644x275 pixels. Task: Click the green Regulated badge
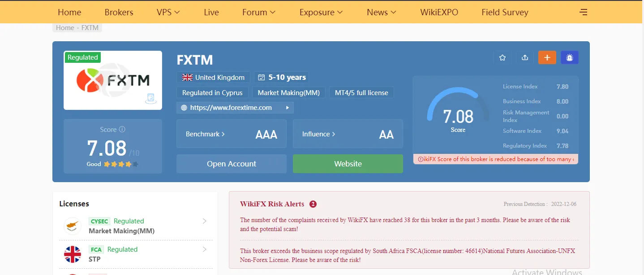click(82, 57)
